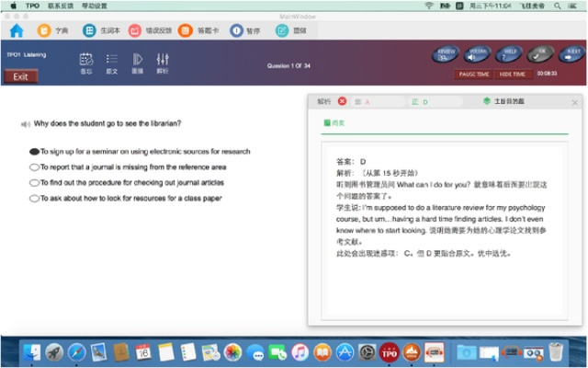Click the 重播 replay audio icon
This screenshot has width=588, height=368.
coord(137,59)
